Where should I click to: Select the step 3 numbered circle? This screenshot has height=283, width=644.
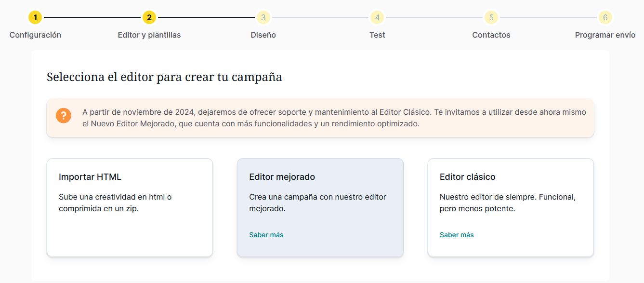263,18
